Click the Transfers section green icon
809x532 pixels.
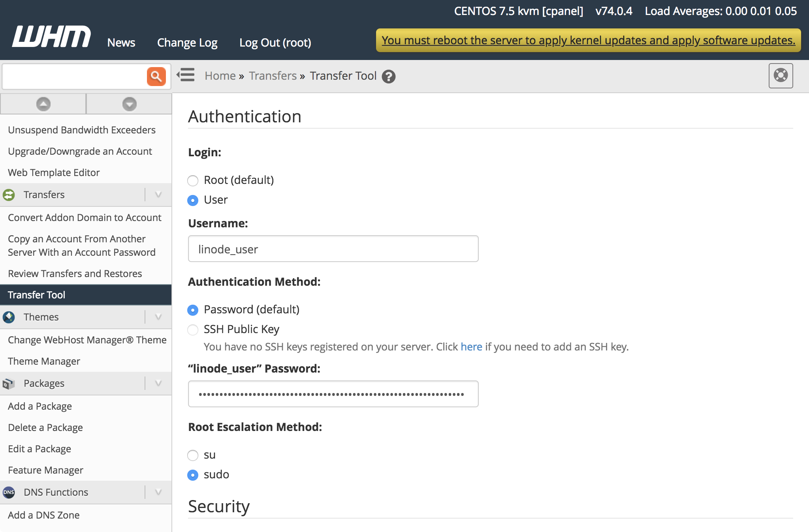click(x=9, y=195)
